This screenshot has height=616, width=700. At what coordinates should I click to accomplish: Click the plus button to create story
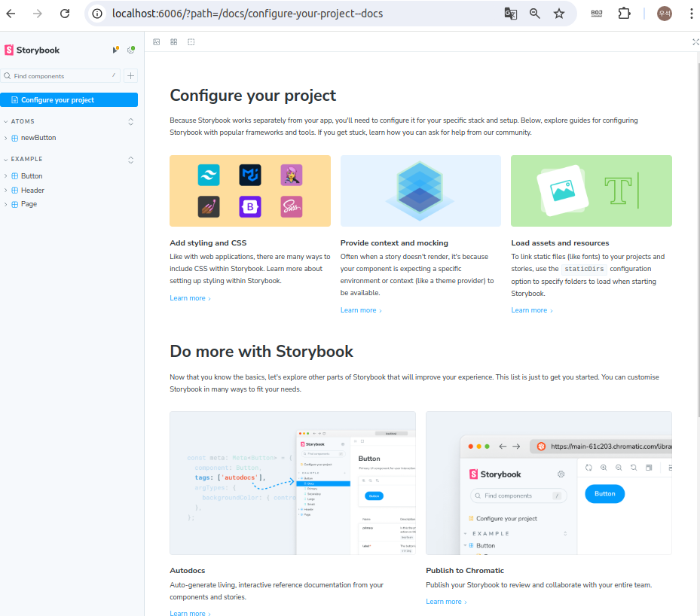(x=130, y=76)
